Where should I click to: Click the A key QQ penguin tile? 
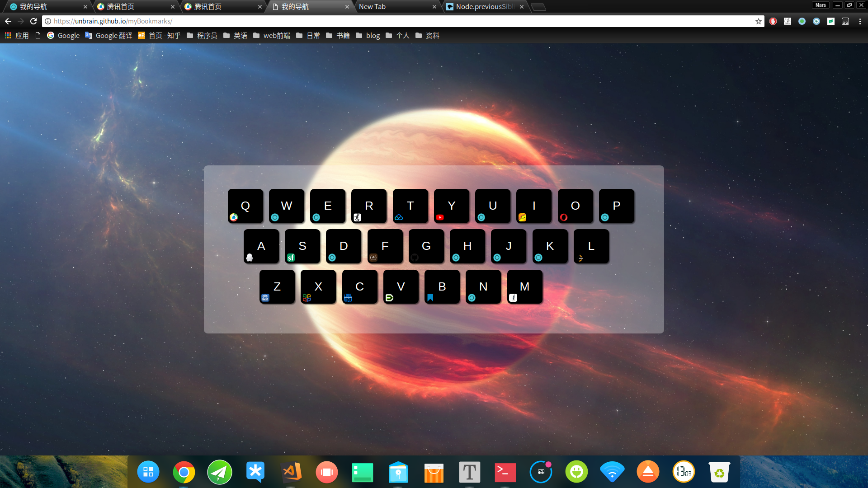[x=261, y=246]
